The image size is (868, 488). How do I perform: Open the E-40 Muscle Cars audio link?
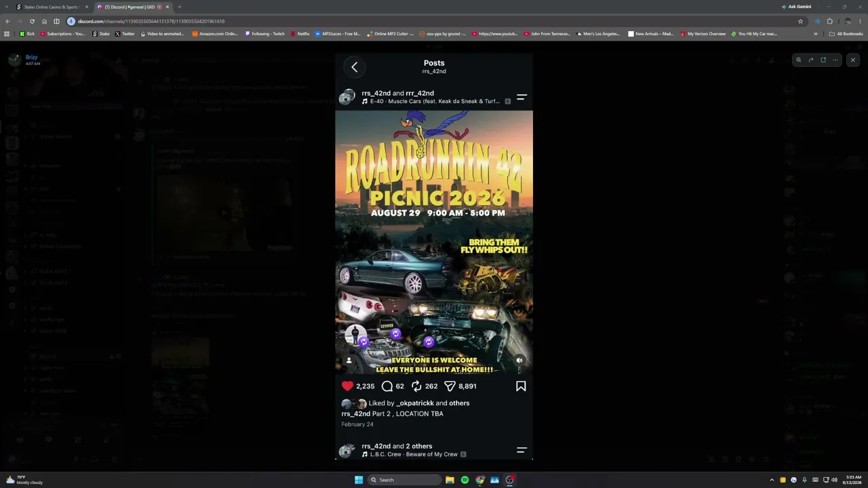pos(435,101)
